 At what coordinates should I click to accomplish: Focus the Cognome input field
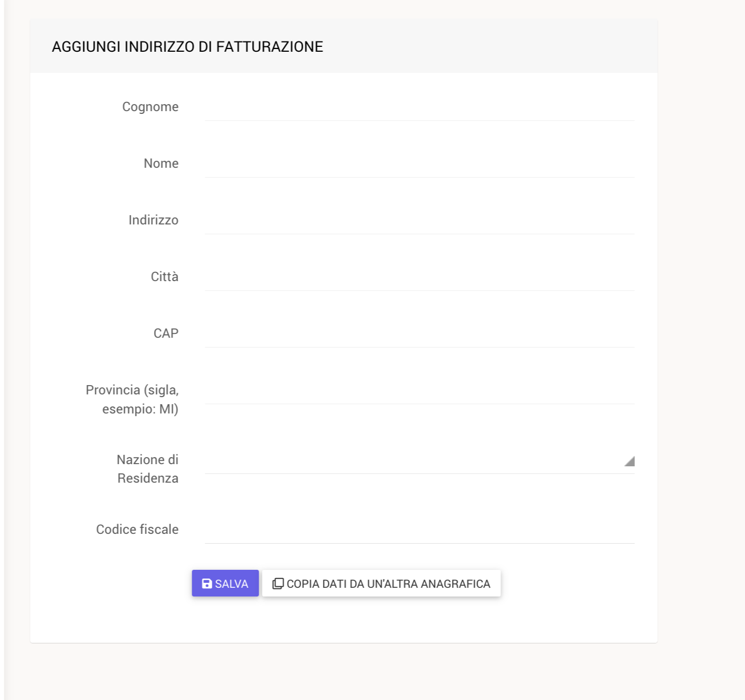tap(419, 107)
